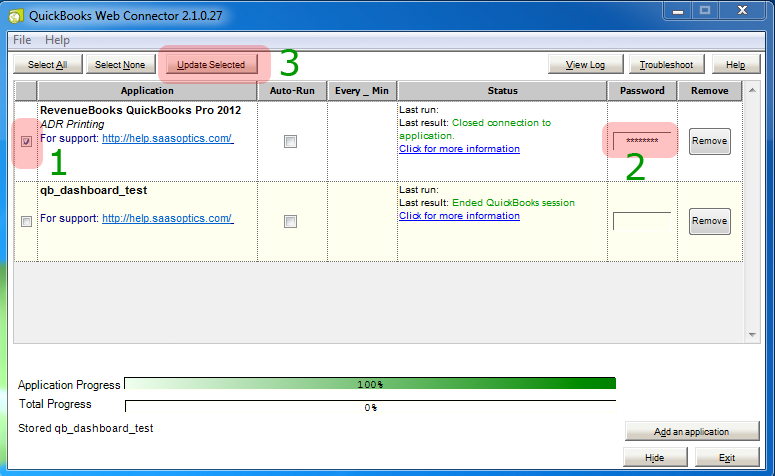
Task: Click Every-Min cell for RevenueBooks QuickBooks Pro 2012
Action: click(362, 141)
